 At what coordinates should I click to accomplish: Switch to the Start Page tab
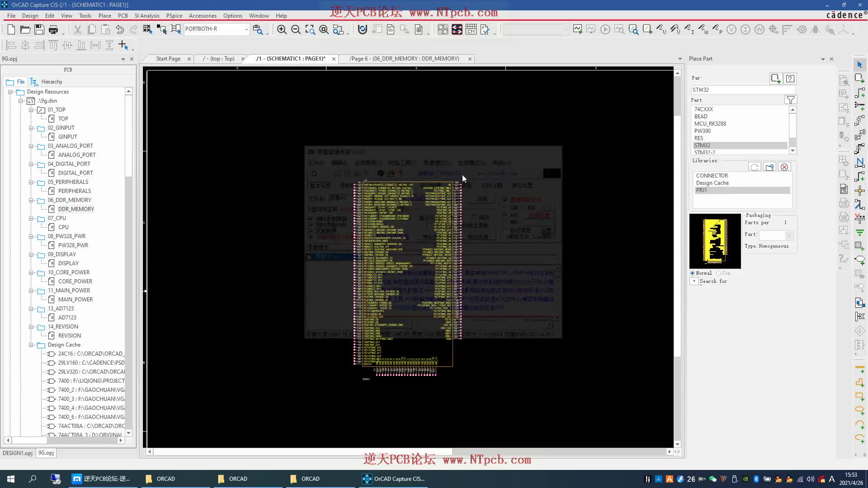[x=168, y=59]
